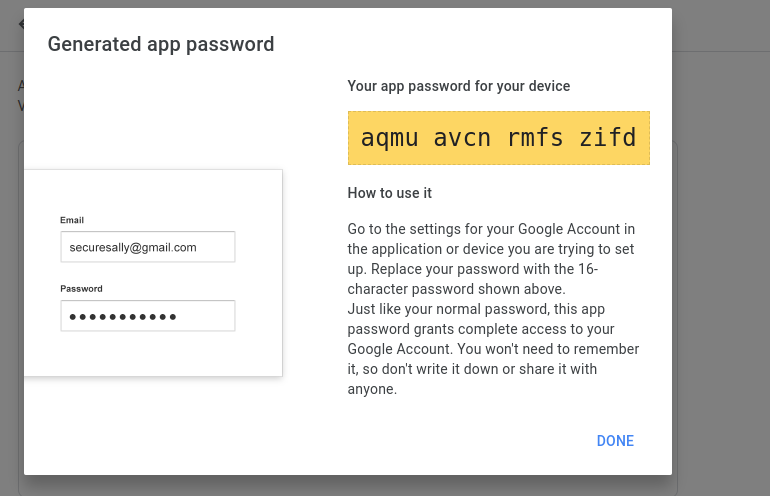Click the 'Email' label in illustration
770x496 pixels.
click(72, 219)
